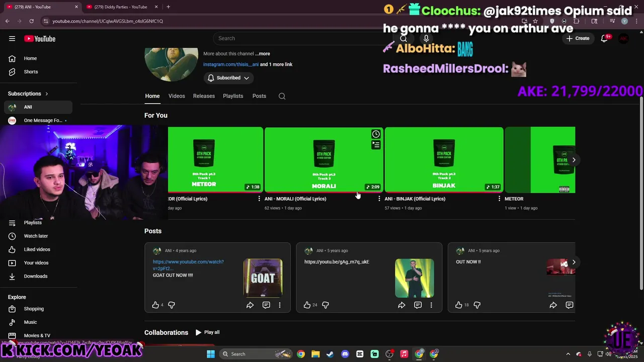The height and width of the screenshot is (362, 644).
Task: Open Discord from the taskbar
Action: click(345, 354)
